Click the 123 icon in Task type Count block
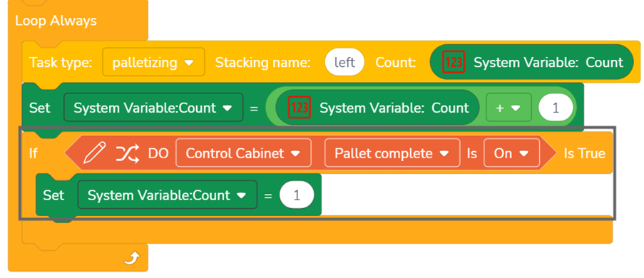 pyautogui.click(x=454, y=62)
